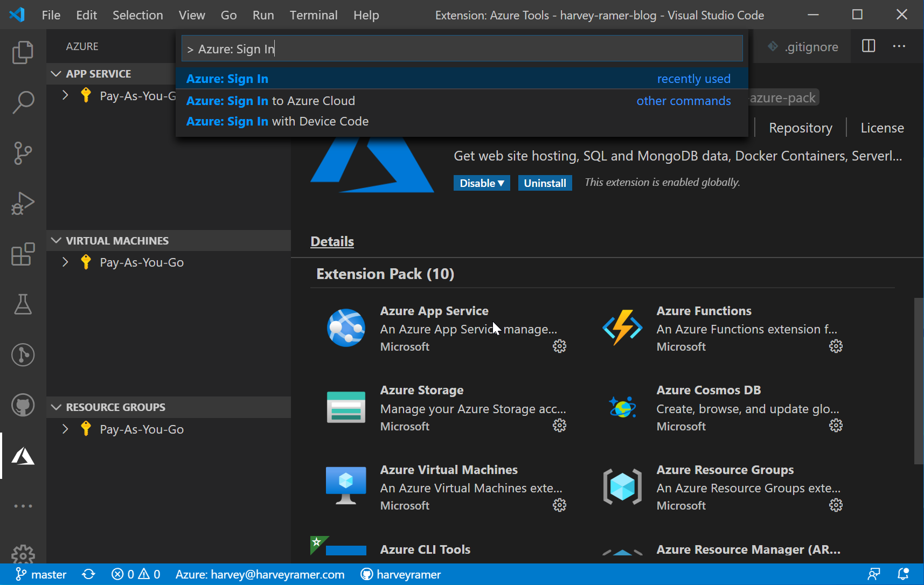The image size is (924, 585).
Task: Choose Azure: Sign In with Device Code
Action: tap(462, 121)
